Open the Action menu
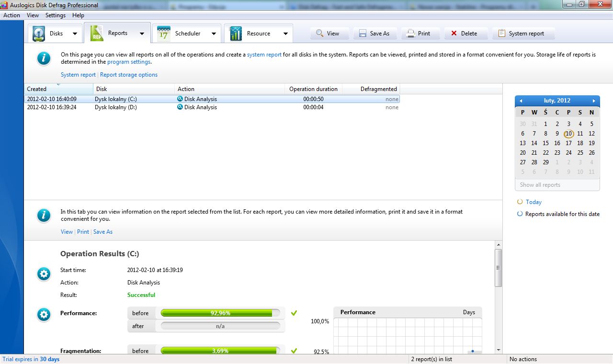Image resolution: width=613 pixels, height=364 pixels. [x=12, y=15]
